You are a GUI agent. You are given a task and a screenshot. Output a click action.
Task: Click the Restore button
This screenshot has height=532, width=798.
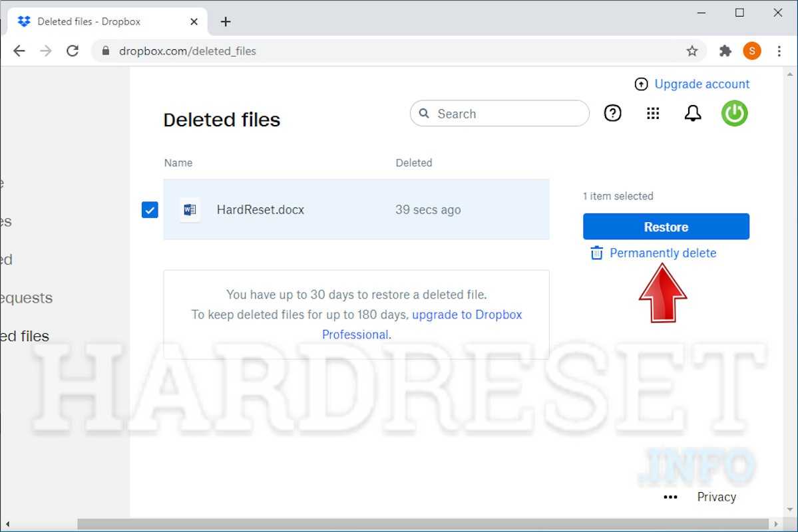click(666, 226)
